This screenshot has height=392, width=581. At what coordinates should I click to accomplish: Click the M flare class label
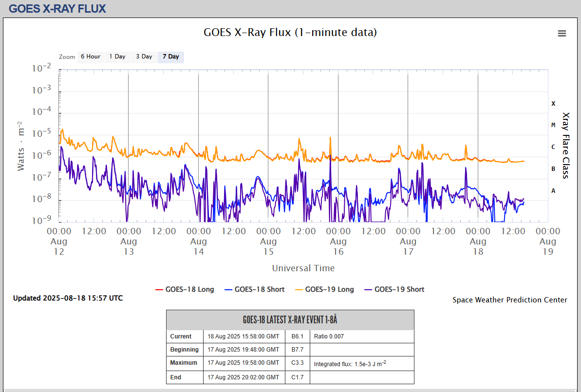point(553,125)
